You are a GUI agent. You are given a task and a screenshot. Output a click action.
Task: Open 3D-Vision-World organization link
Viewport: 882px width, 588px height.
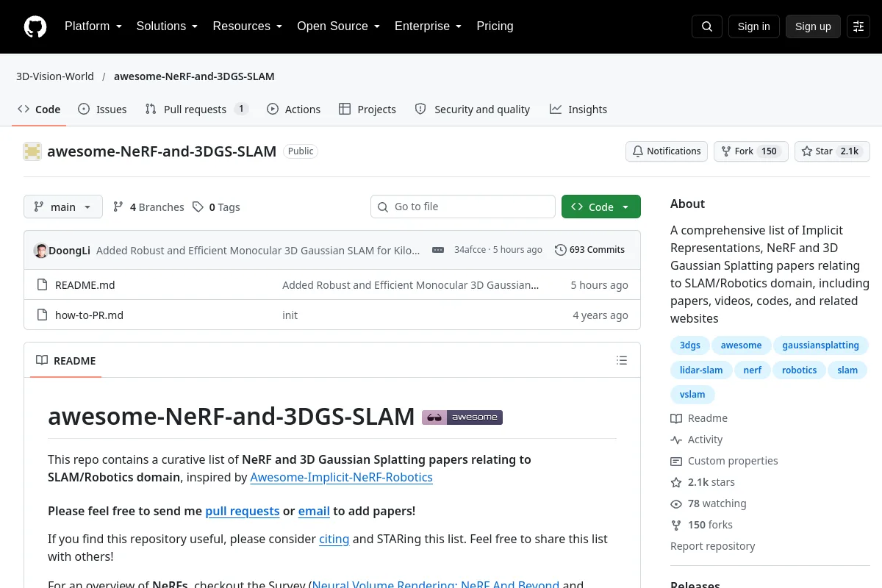coord(55,76)
